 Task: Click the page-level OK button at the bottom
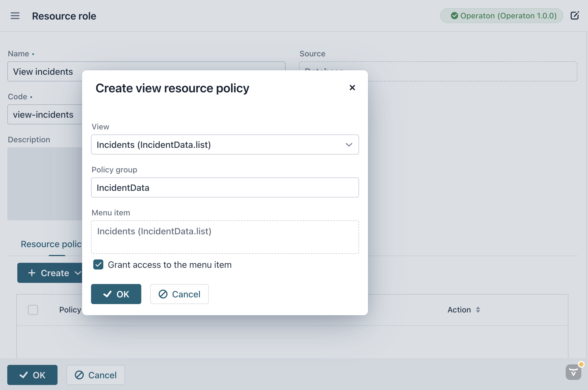click(x=32, y=375)
